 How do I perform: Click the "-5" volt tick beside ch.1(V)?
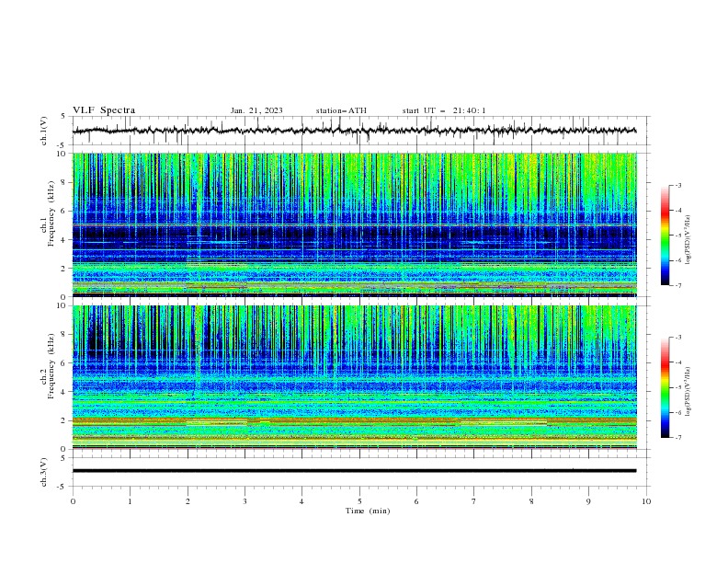click(63, 145)
